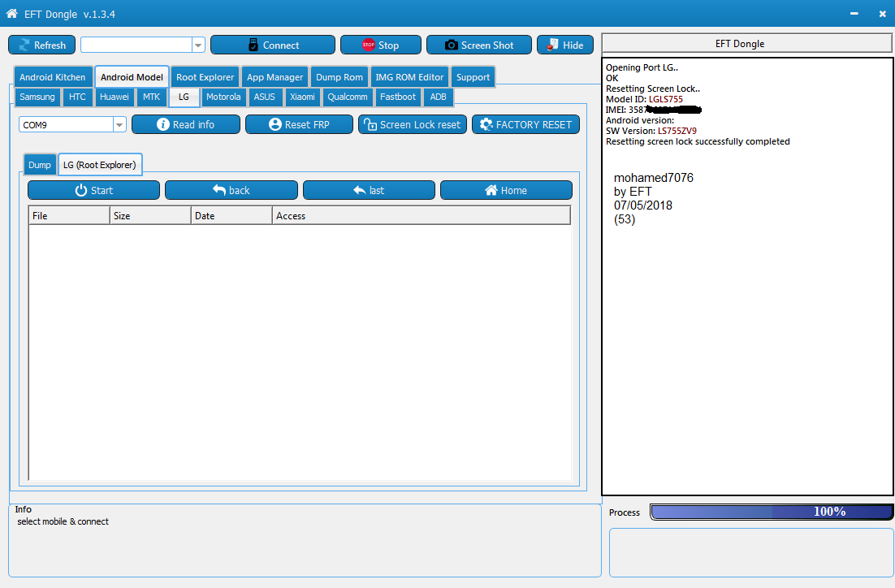Screen dimensions: 895x588
Task: Select the MTK tab
Action: 151,97
